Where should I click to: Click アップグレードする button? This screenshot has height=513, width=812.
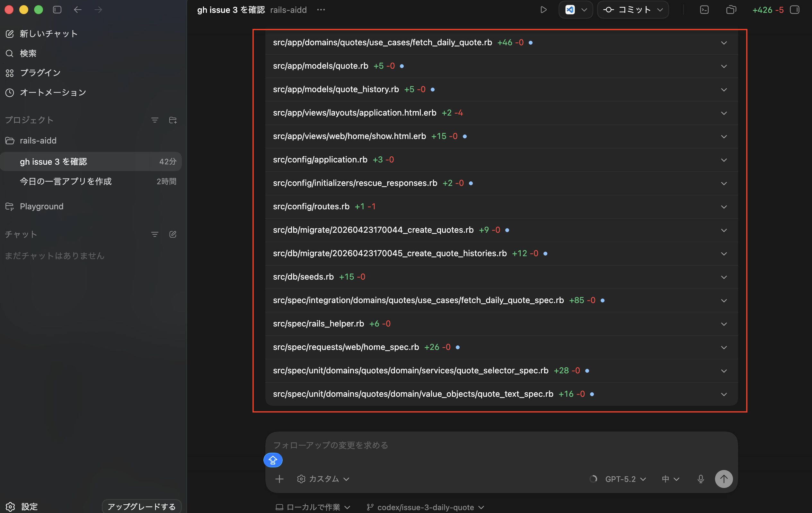pyautogui.click(x=142, y=507)
